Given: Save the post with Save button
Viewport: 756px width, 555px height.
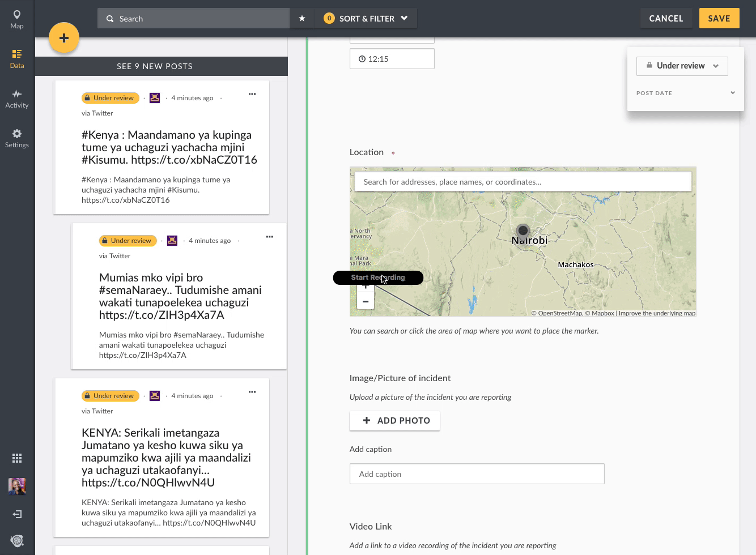Looking at the screenshot, I should click(x=719, y=19).
